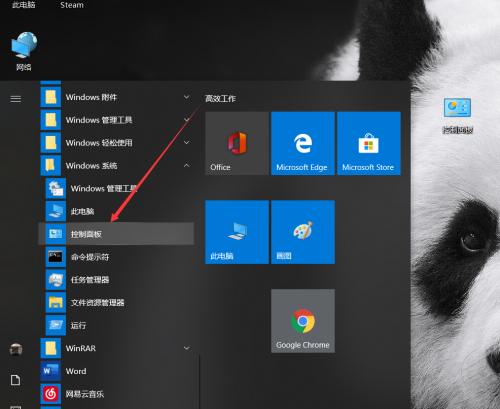Open the 文件资源管理器 icon
The image size is (500, 409).
[x=56, y=302]
